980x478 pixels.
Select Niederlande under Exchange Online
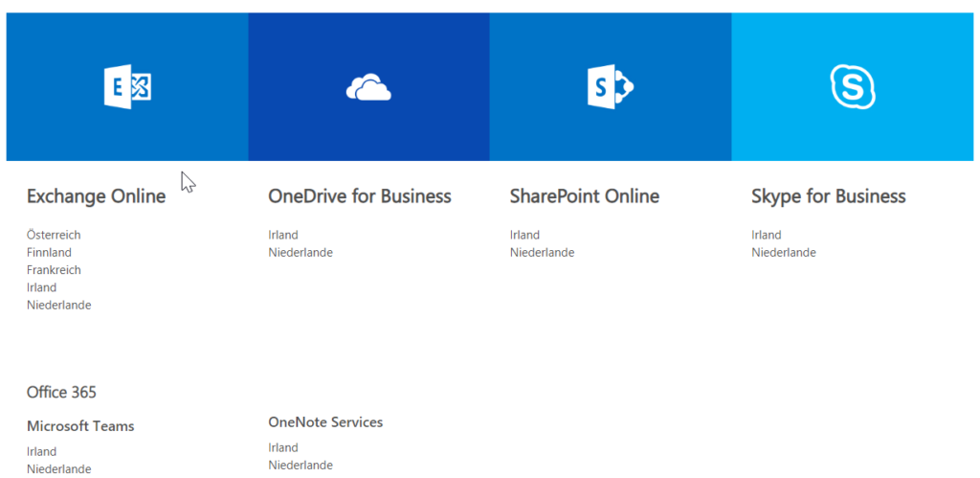pyautogui.click(x=58, y=306)
